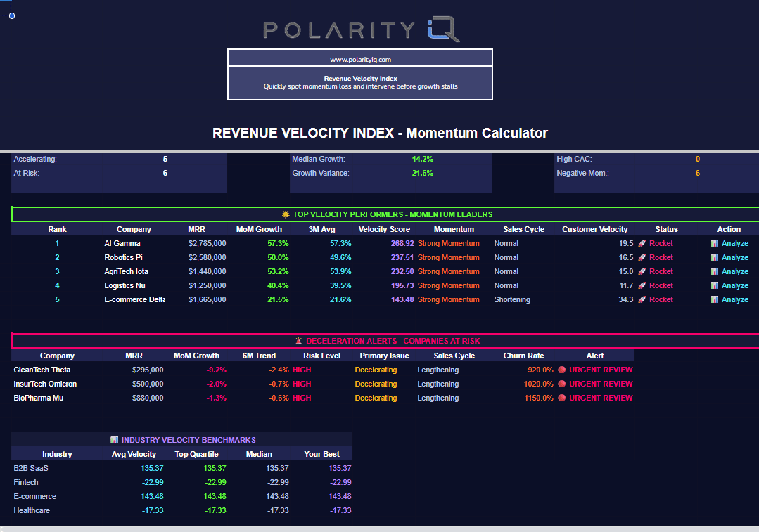Viewport: 759px width, 532px height.
Task: Open Analyze for Robotics Pi
Action: coord(735,257)
